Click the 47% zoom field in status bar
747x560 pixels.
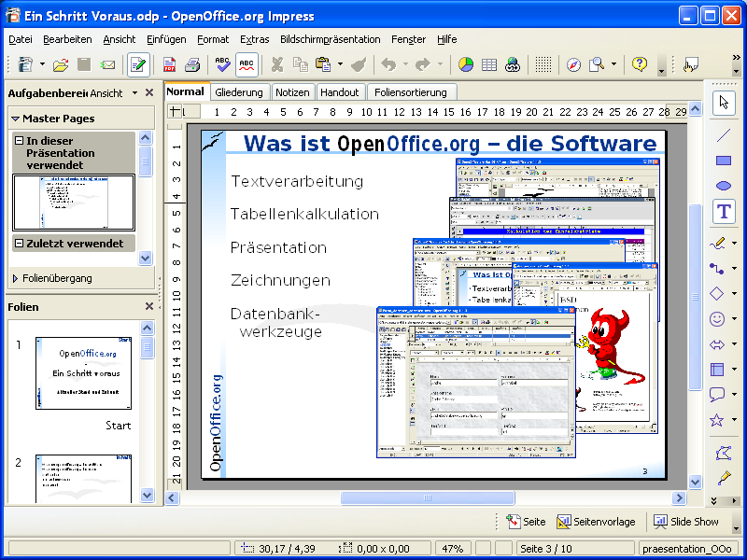(x=453, y=548)
